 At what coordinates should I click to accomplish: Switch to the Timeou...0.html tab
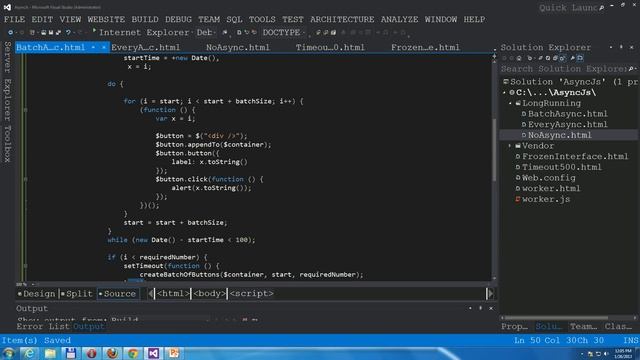pyautogui.click(x=330, y=47)
